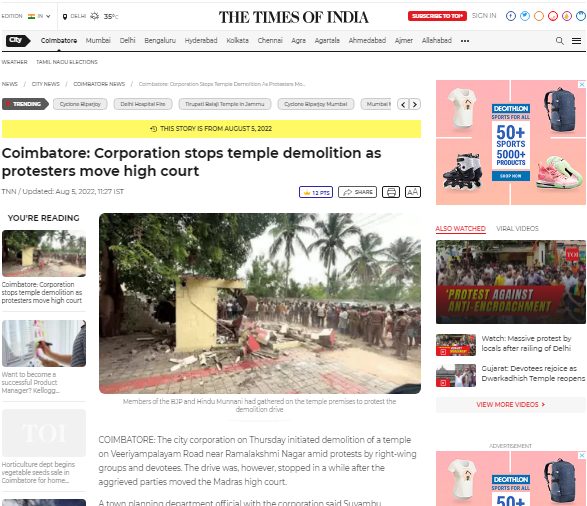Click SUBSCRIBE TO TOI+ button

tap(437, 16)
